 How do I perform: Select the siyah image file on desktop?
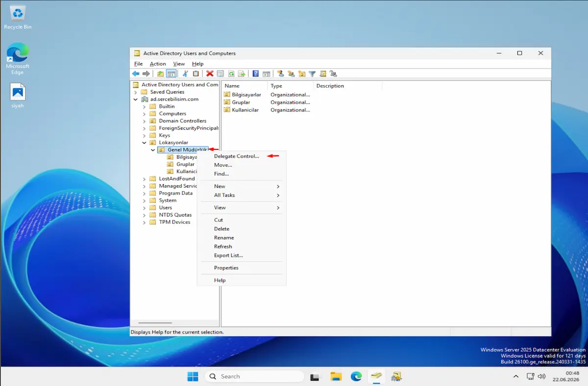pyautogui.click(x=18, y=96)
